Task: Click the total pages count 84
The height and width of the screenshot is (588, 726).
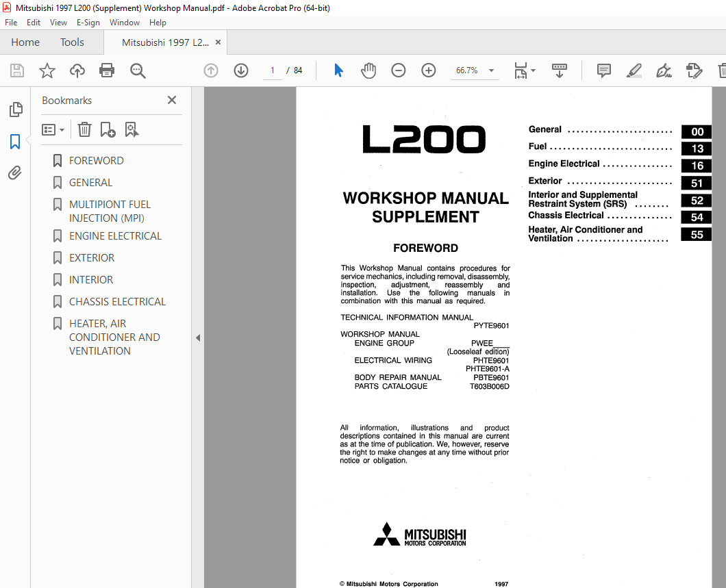Action: [298, 71]
